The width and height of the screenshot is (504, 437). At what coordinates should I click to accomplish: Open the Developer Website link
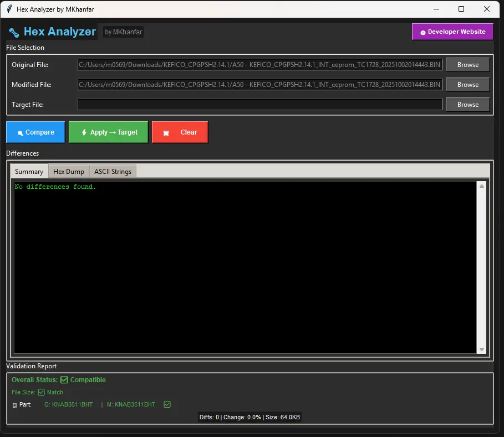(452, 32)
